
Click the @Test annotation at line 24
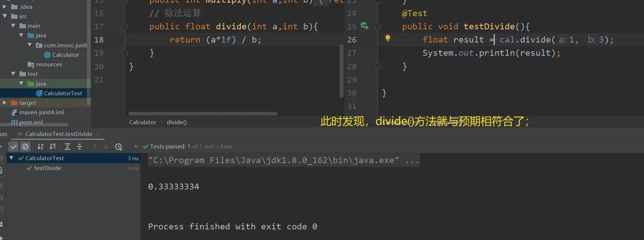pos(415,13)
